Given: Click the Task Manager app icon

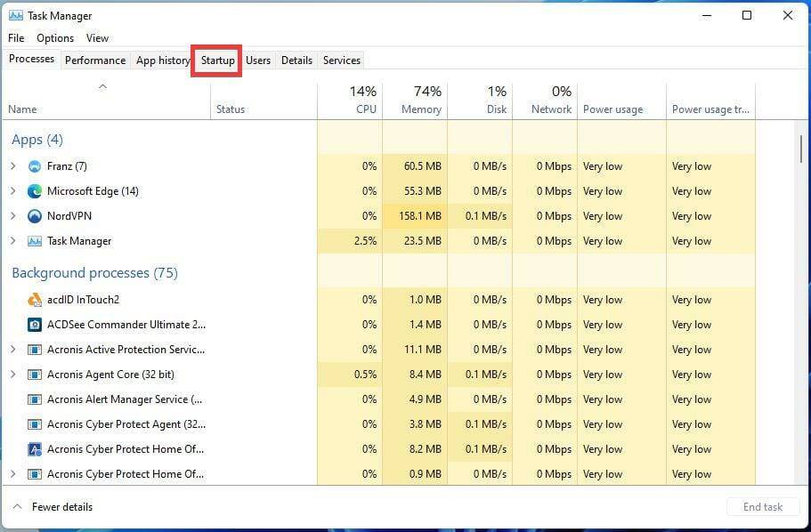Looking at the screenshot, I should point(34,240).
